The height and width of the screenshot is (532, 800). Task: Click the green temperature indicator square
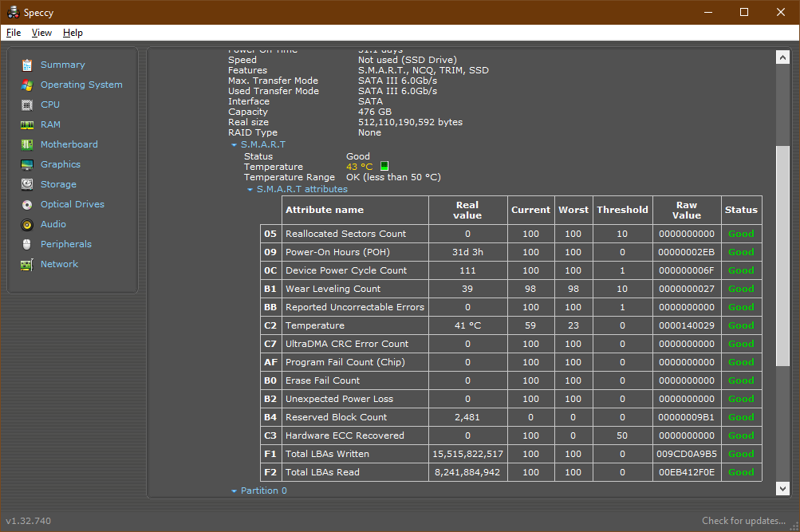[x=384, y=167]
